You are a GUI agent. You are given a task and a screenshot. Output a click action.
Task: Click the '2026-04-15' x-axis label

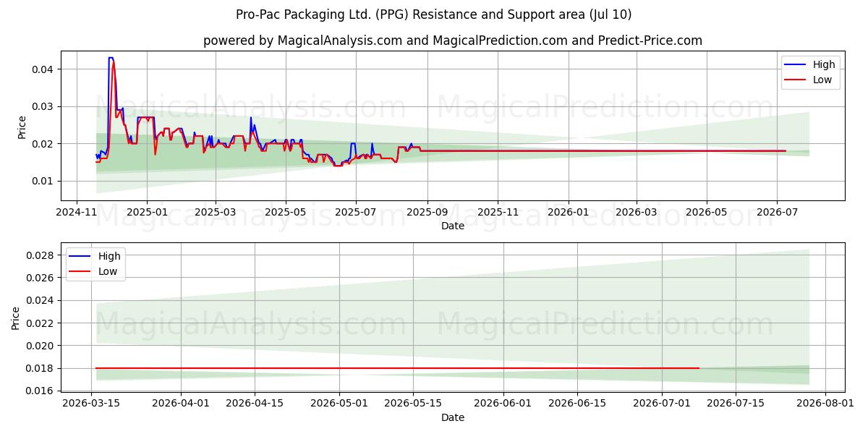click(254, 405)
